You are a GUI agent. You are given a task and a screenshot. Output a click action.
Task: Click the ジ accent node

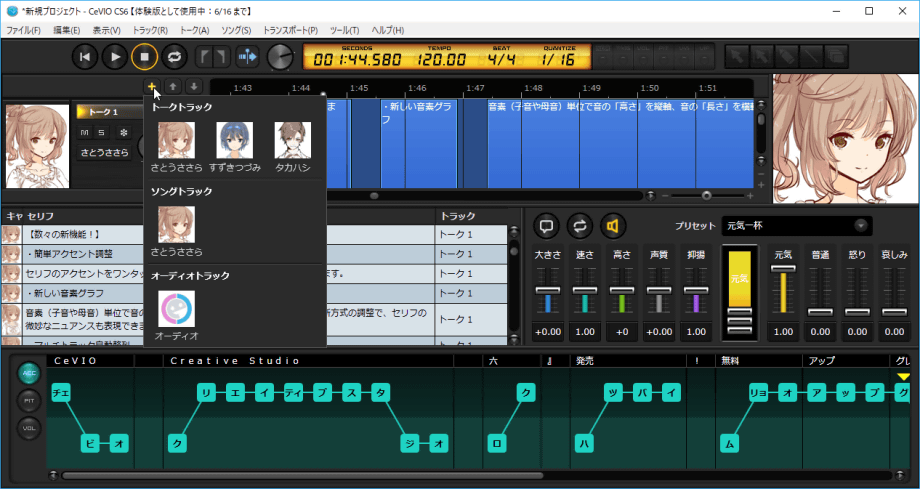[410, 444]
